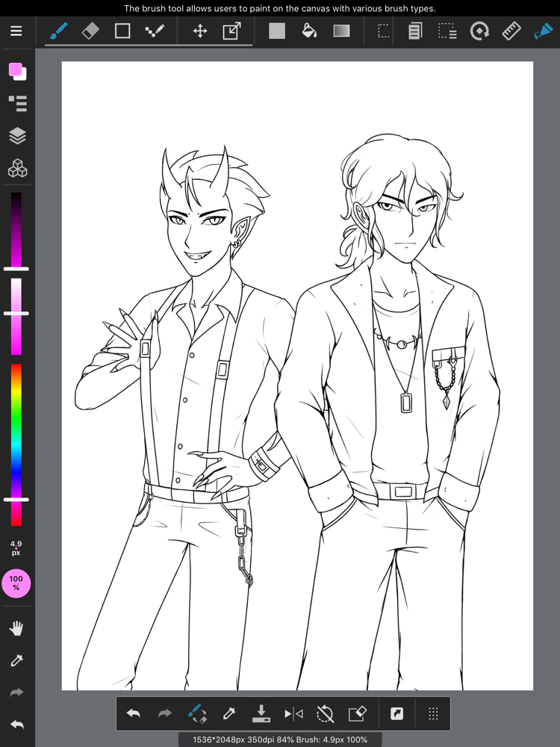This screenshot has height=747, width=560.
Task: Open the Transform tool
Action: tap(232, 31)
